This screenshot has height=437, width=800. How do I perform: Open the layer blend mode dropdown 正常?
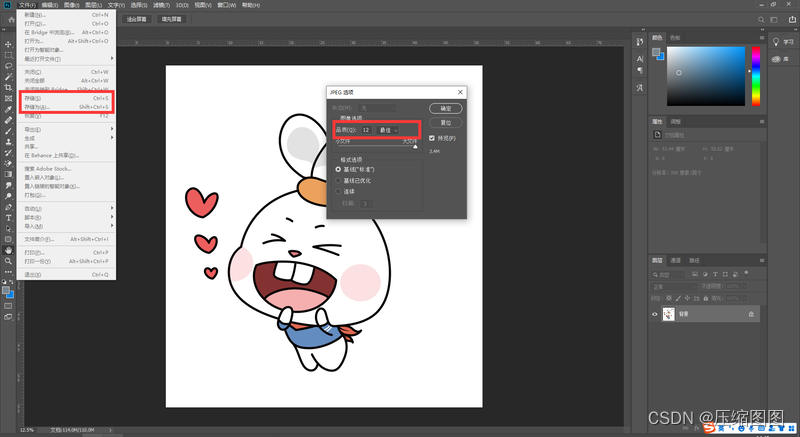(x=673, y=287)
